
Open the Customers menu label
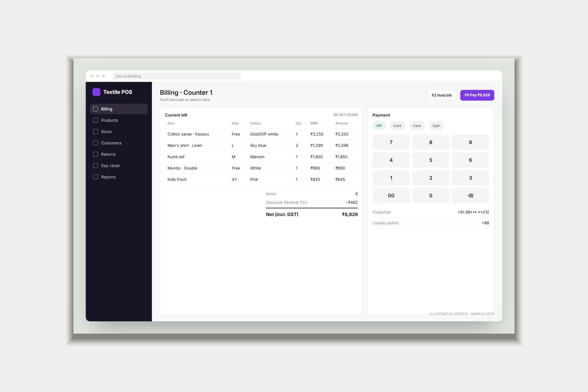point(111,143)
